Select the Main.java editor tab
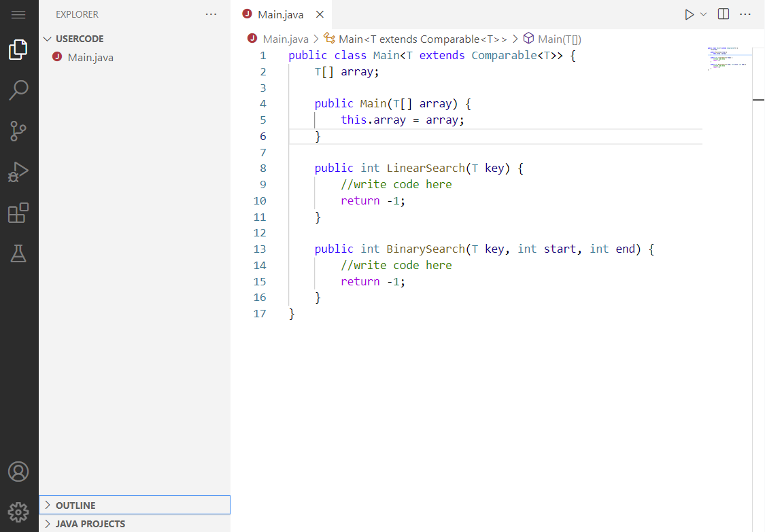This screenshot has width=765, height=532. point(281,14)
